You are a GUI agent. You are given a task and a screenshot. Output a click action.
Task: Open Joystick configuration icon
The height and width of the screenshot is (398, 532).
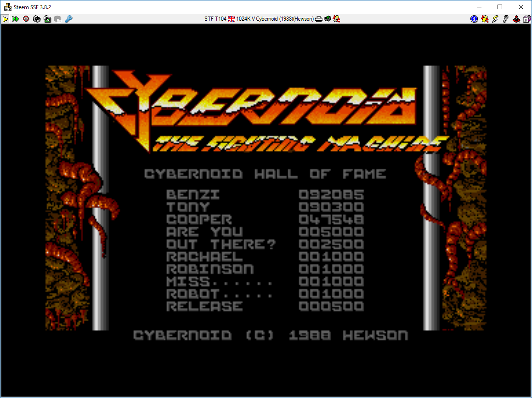coord(516,19)
